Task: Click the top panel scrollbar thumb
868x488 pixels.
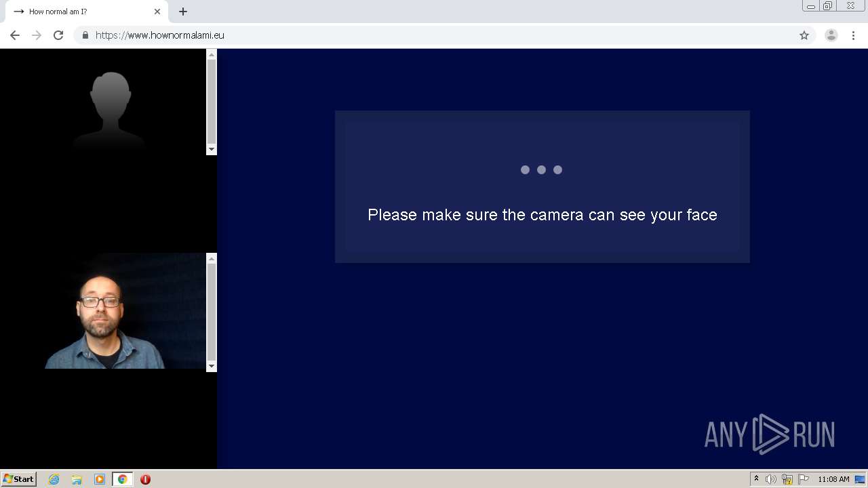Action: pos(212,101)
